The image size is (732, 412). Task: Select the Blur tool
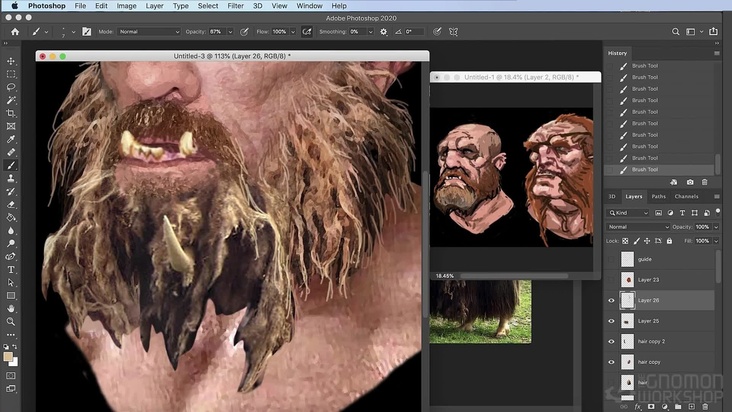point(11,230)
